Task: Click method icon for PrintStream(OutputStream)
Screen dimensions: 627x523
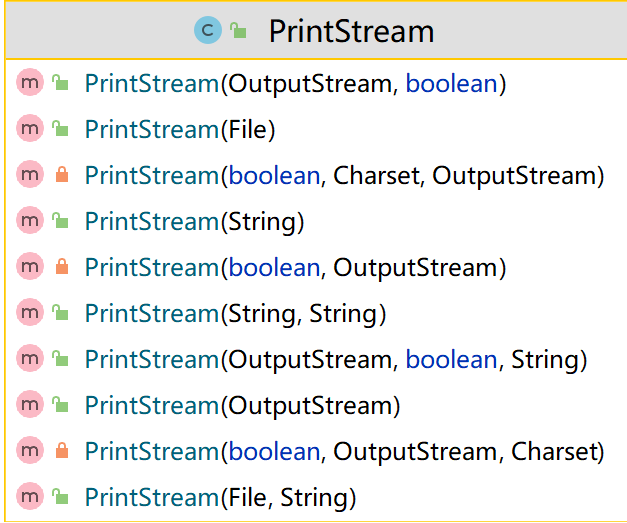Action: tap(29, 405)
